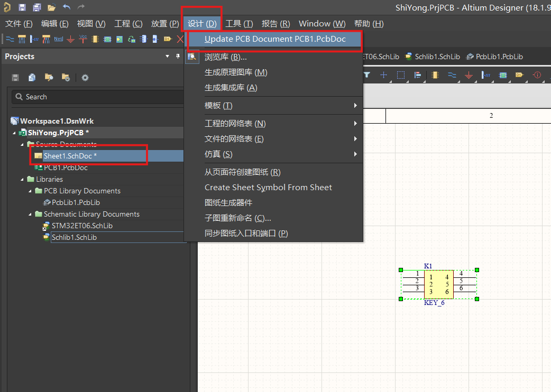Click the Save document icon

[x=22, y=7]
